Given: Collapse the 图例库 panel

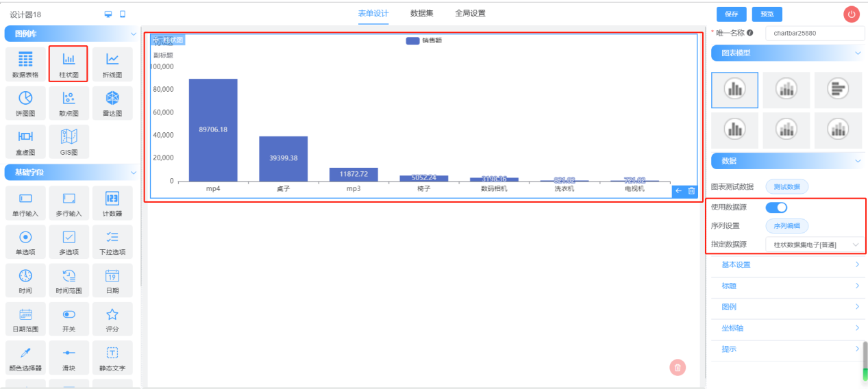Looking at the screenshot, I should coord(133,34).
